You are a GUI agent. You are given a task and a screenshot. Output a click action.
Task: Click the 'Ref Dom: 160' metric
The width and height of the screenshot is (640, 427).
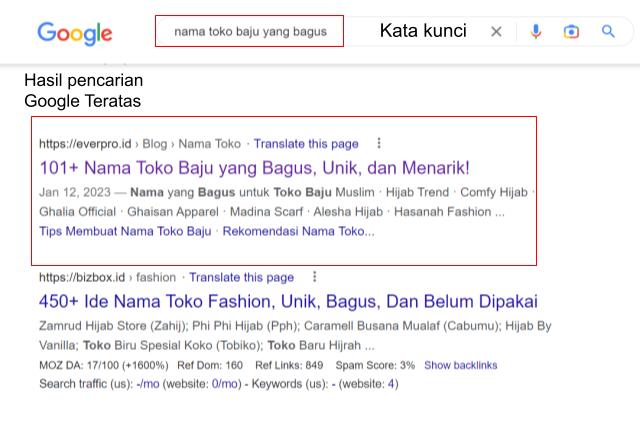(210, 365)
